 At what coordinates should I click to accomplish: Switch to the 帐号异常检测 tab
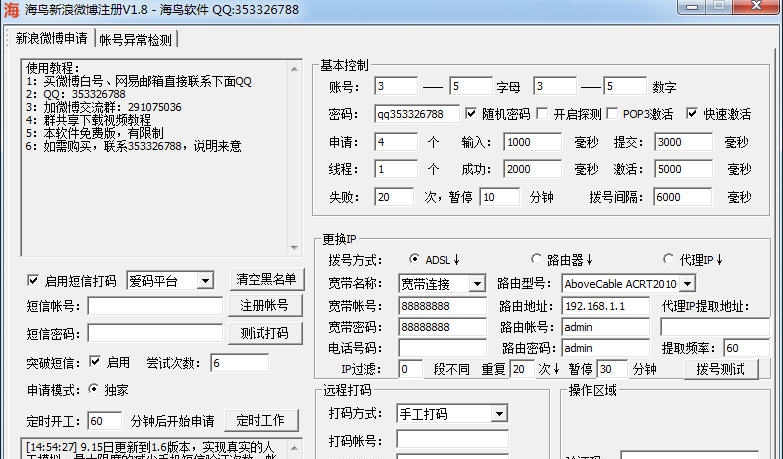tap(135, 39)
